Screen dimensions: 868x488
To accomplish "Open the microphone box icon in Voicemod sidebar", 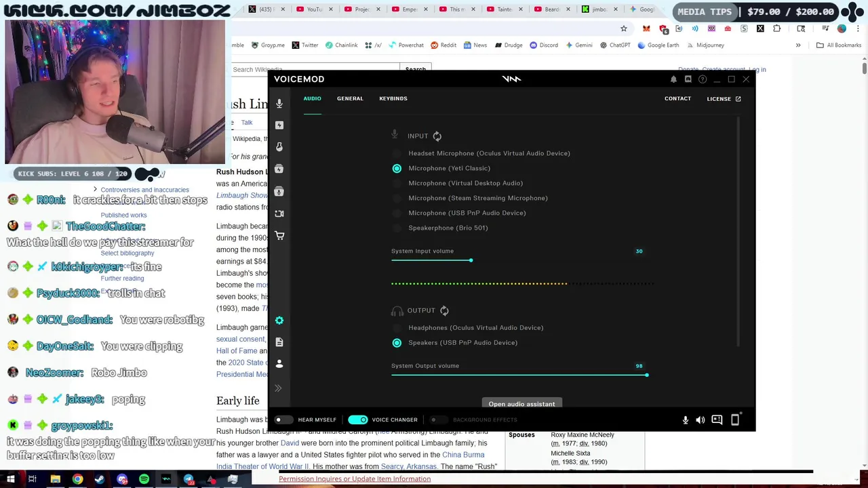I will point(279,191).
